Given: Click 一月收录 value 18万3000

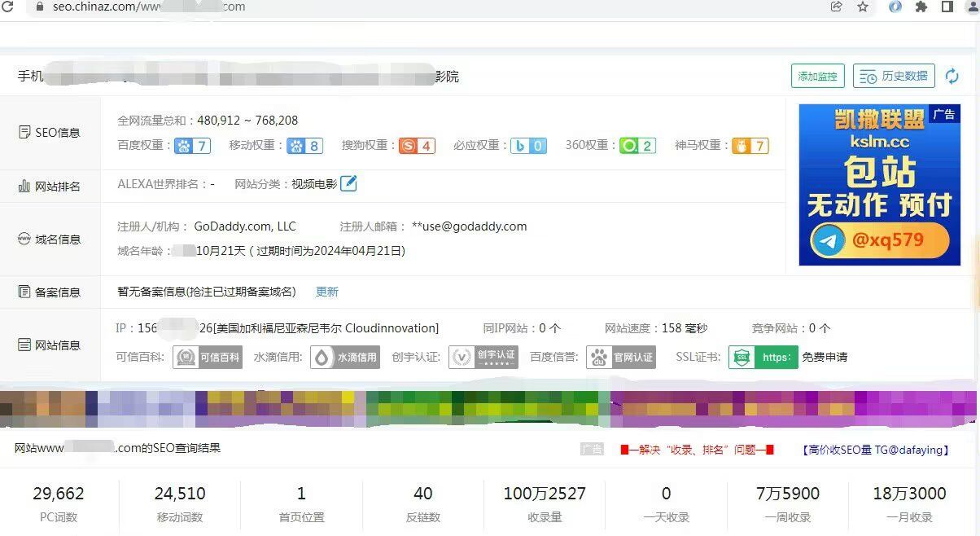Looking at the screenshot, I should [909, 494].
